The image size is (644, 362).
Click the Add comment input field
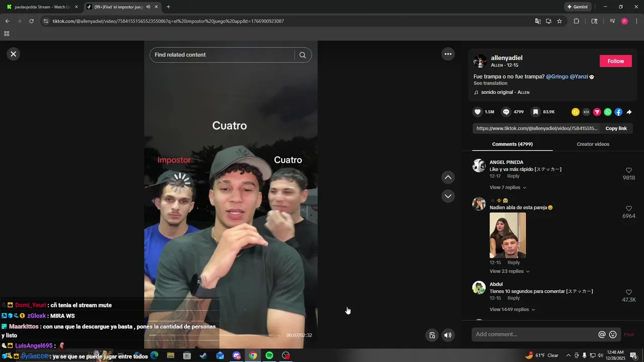click(535, 334)
